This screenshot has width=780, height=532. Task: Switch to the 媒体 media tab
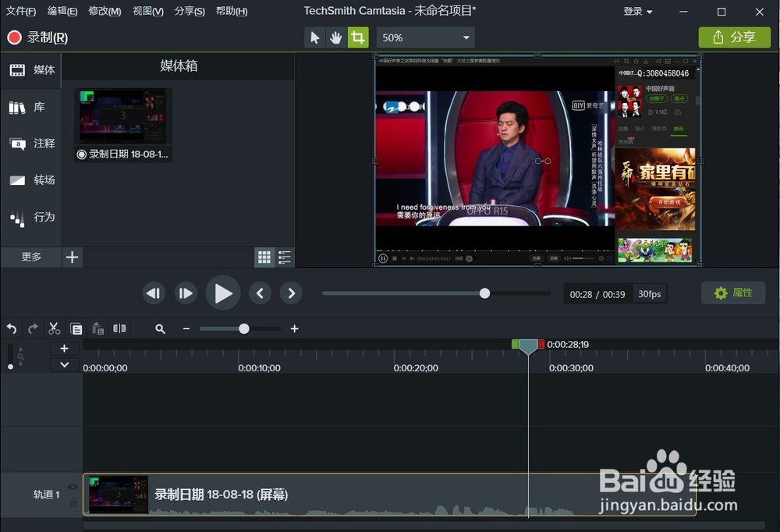[31, 70]
